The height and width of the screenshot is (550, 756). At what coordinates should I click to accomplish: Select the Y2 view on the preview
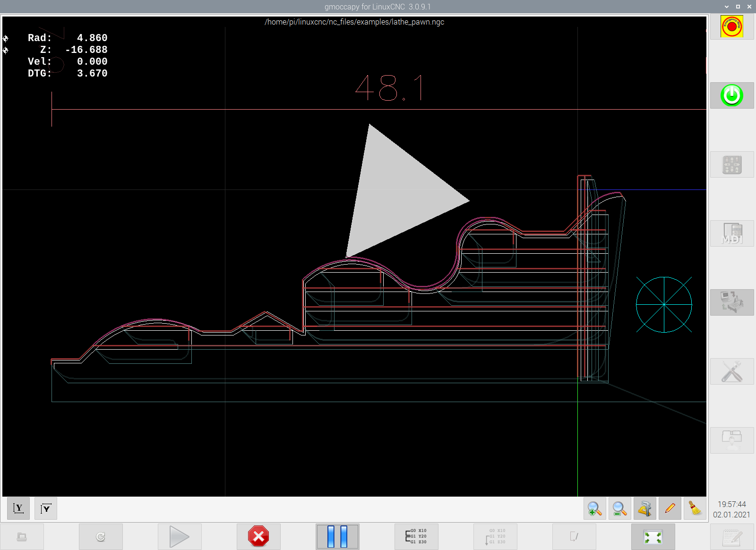(x=46, y=508)
